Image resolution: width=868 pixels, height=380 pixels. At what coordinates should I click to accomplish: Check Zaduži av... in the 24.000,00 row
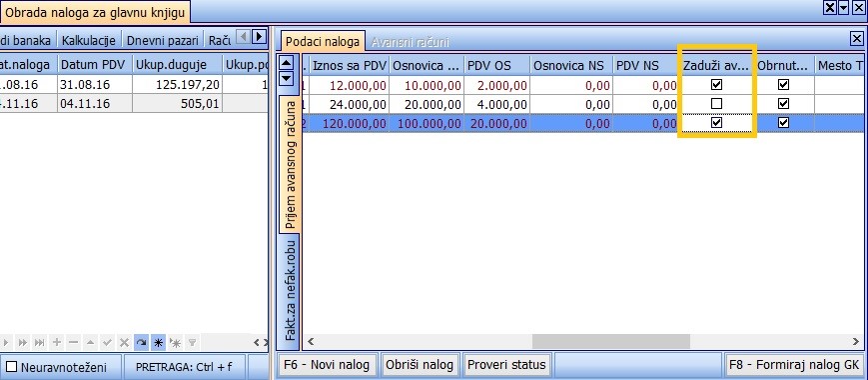tap(717, 104)
